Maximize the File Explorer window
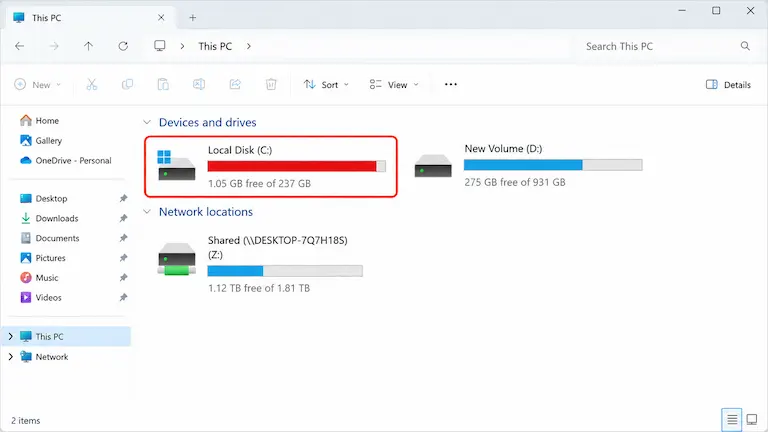Viewport: 768px width, 432px height. [x=716, y=10]
